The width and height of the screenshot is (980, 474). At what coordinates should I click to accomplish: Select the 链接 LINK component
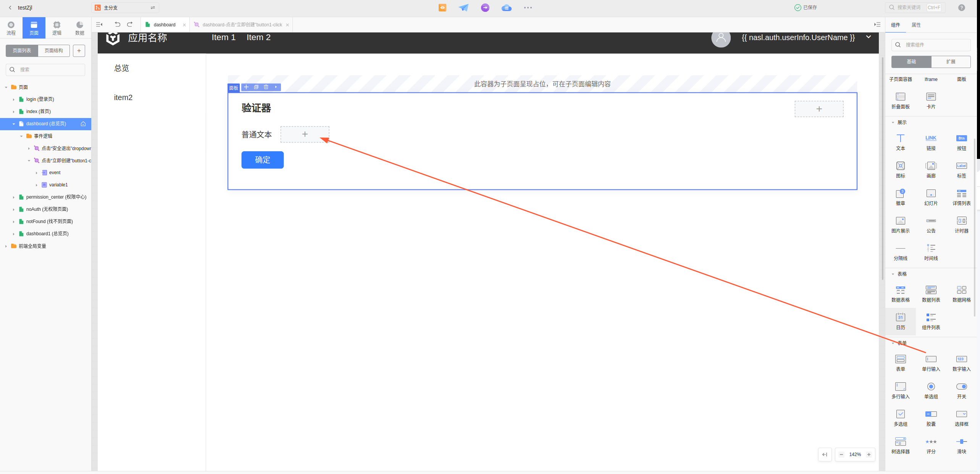click(931, 142)
